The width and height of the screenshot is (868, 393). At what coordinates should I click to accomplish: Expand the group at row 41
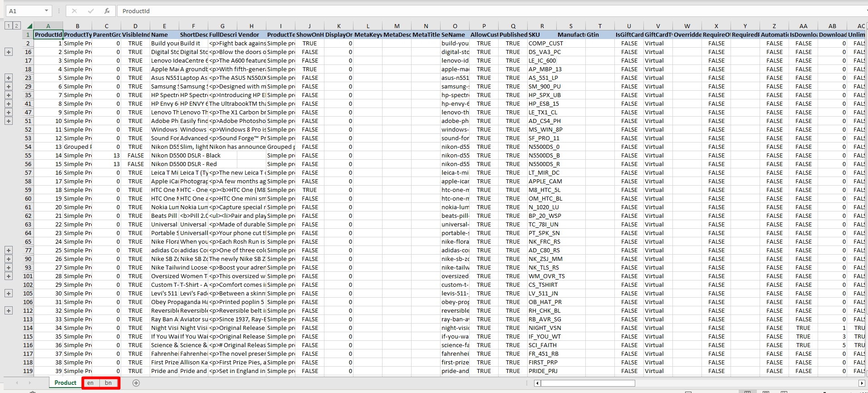pyautogui.click(x=9, y=104)
